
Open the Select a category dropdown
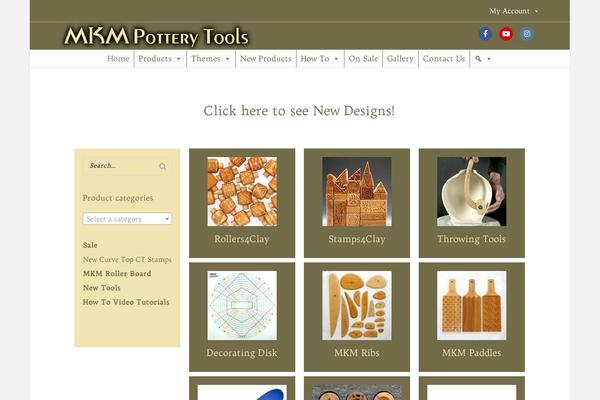(x=127, y=219)
